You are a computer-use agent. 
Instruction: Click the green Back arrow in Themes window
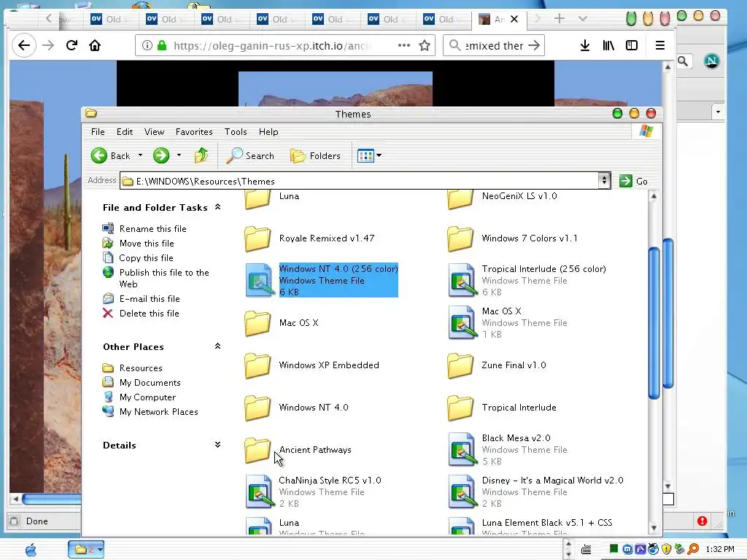99,155
